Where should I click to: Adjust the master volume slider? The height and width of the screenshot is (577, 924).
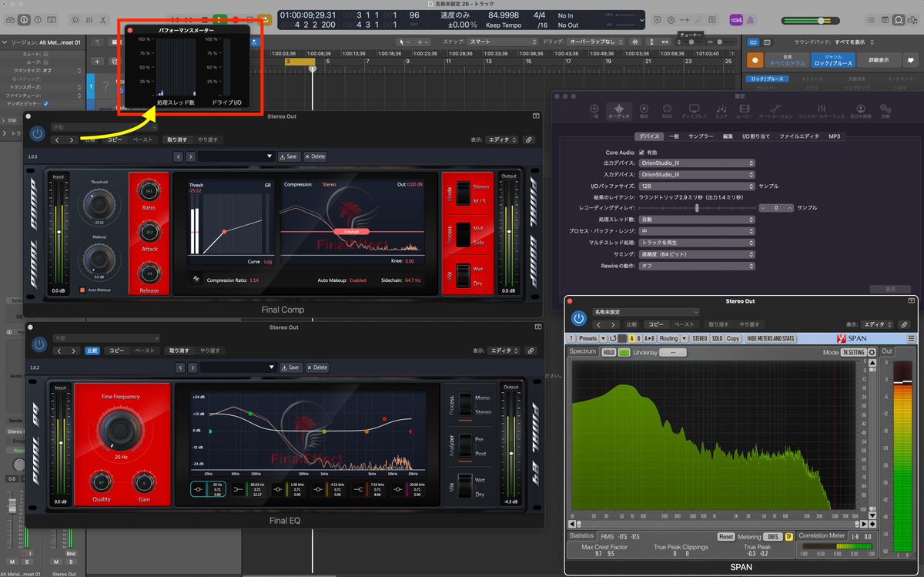[x=812, y=20]
